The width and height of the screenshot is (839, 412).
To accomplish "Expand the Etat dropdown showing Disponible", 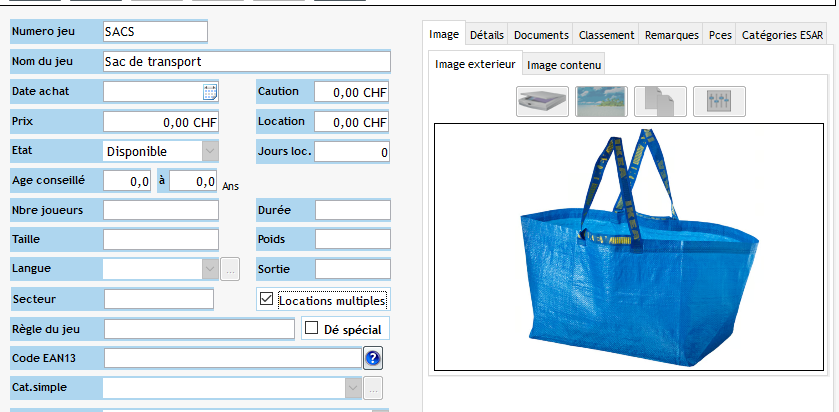I will tap(210, 152).
